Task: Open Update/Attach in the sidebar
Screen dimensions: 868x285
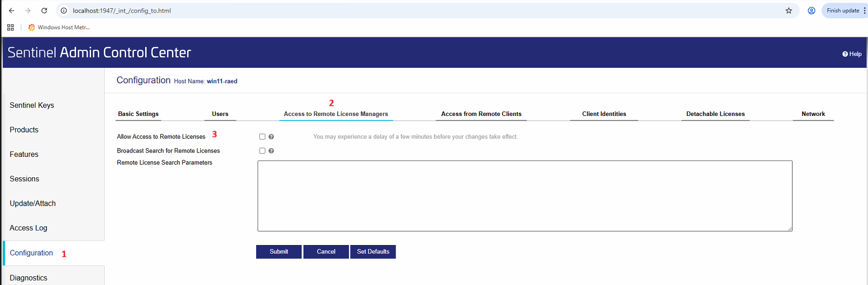Action: click(x=33, y=204)
